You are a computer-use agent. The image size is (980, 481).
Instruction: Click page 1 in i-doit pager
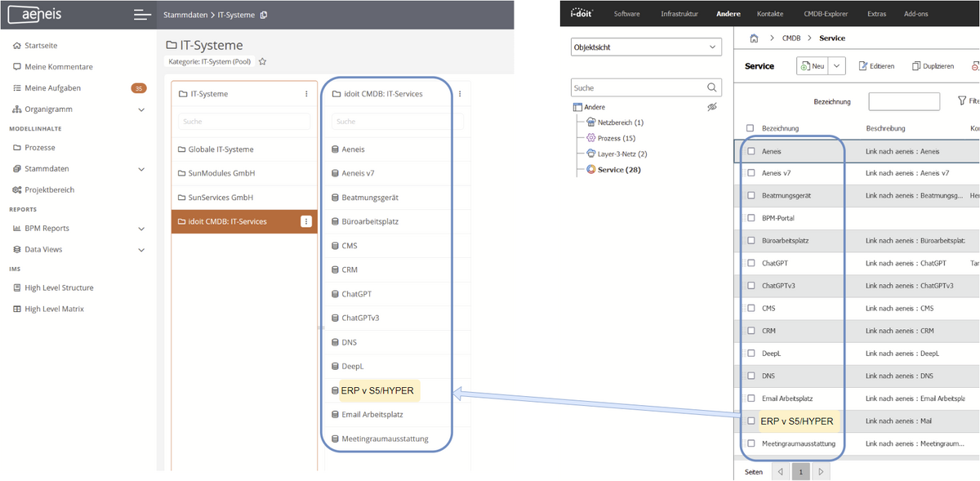tap(801, 472)
